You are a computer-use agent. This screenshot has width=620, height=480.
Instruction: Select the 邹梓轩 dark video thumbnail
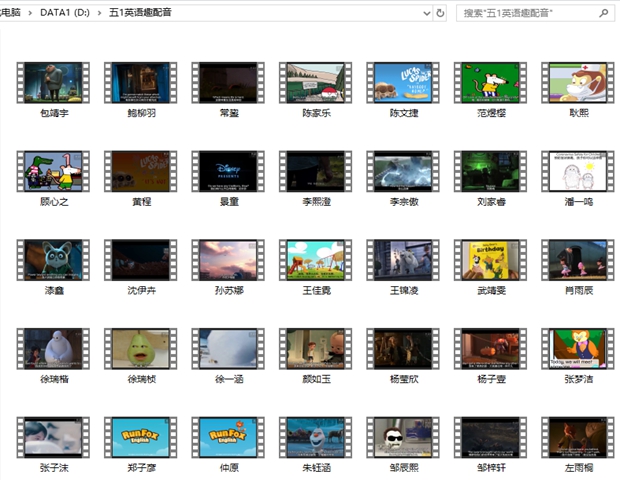490,437
